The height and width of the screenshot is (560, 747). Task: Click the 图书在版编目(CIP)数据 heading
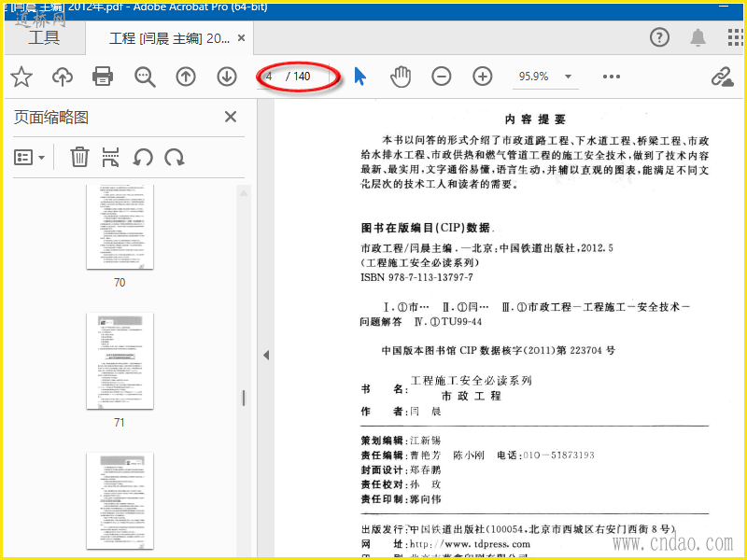(x=426, y=228)
